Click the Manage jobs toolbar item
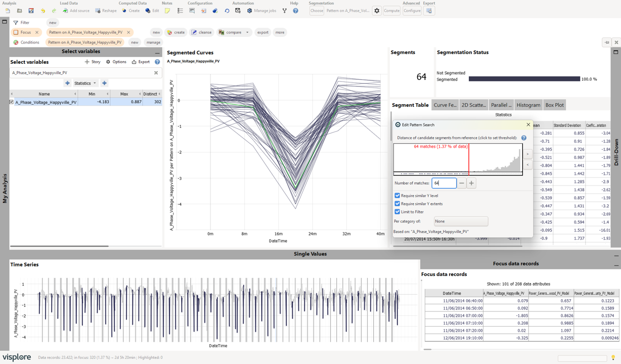Image resolution: width=621 pixels, height=364 pixels. [261, 11]
